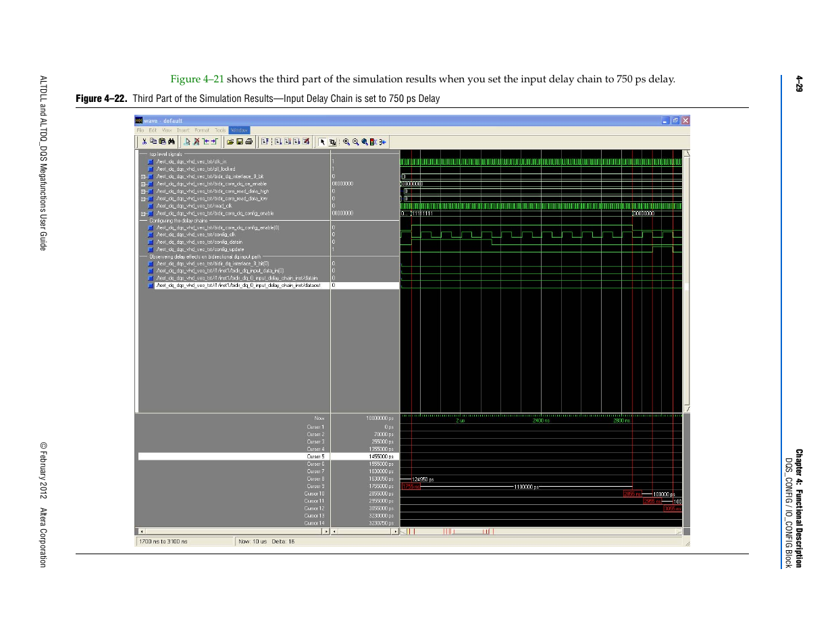Select the bidir_dq_input_data_in(0) signal
834x644 pixels.
click(x=220, y=271)
